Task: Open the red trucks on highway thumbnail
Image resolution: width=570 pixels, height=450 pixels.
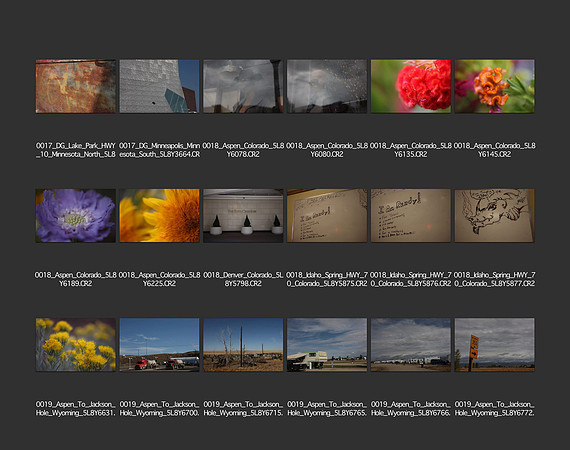Action: (x=160, y=345)
